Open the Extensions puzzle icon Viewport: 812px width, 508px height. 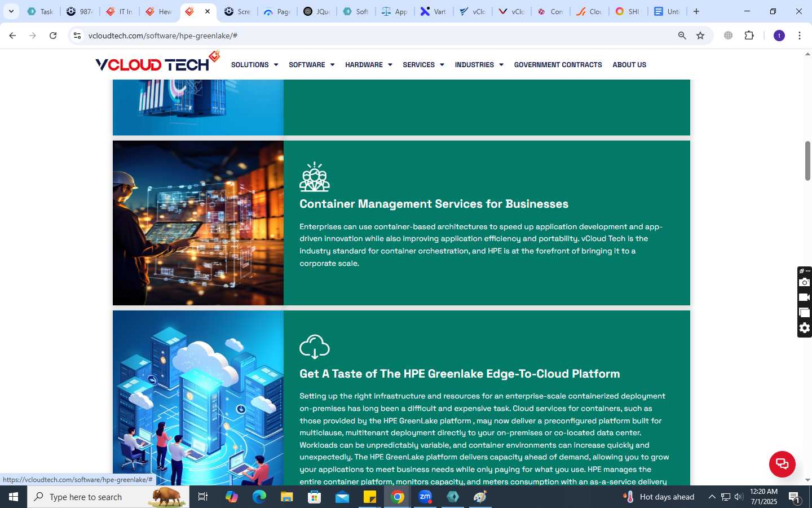click(749, 36)
